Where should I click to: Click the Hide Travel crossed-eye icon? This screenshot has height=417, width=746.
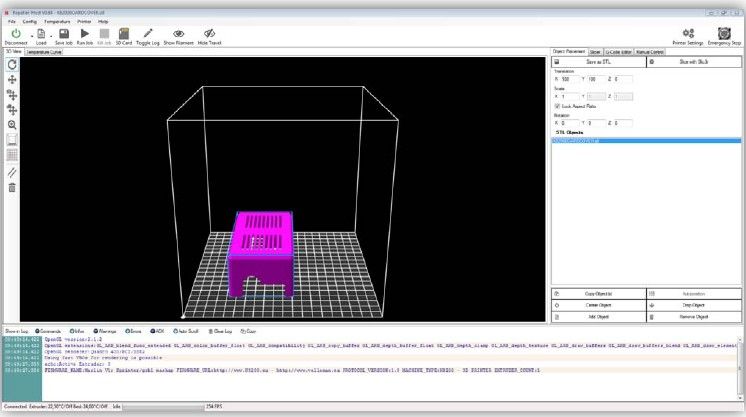coord(209,33)
